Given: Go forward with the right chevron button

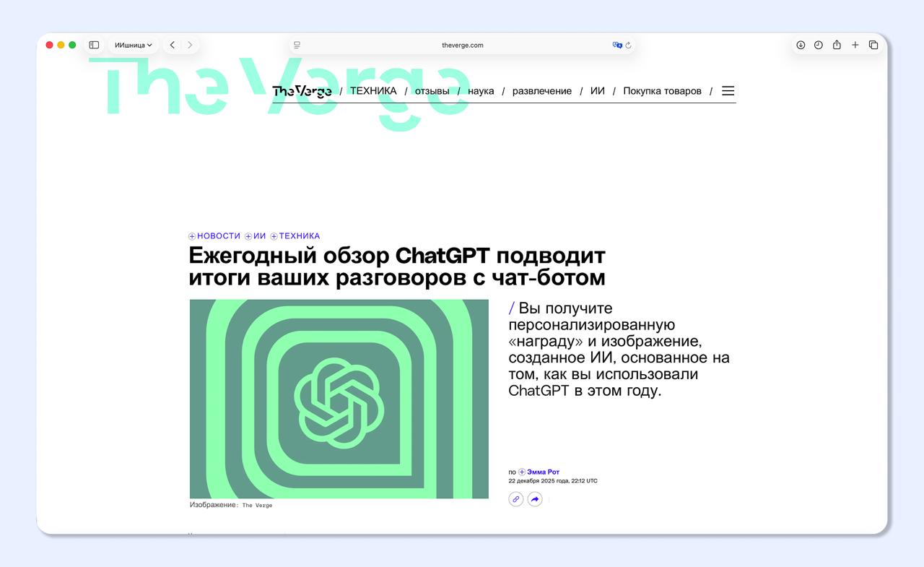Looking at the screenshot, I should pyautogui.click(x=190, y=45).
